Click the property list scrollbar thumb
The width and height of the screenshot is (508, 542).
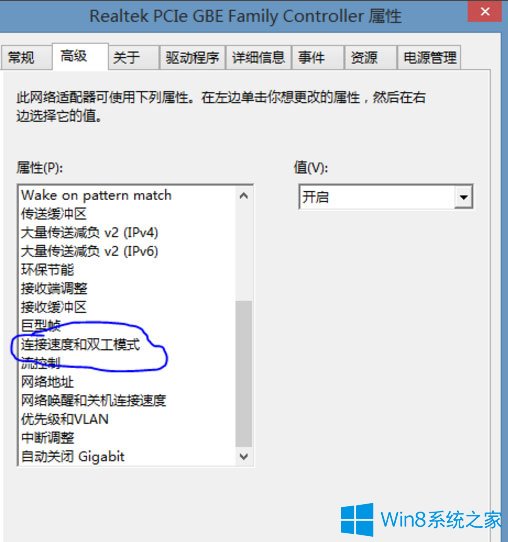click(244, 374)
